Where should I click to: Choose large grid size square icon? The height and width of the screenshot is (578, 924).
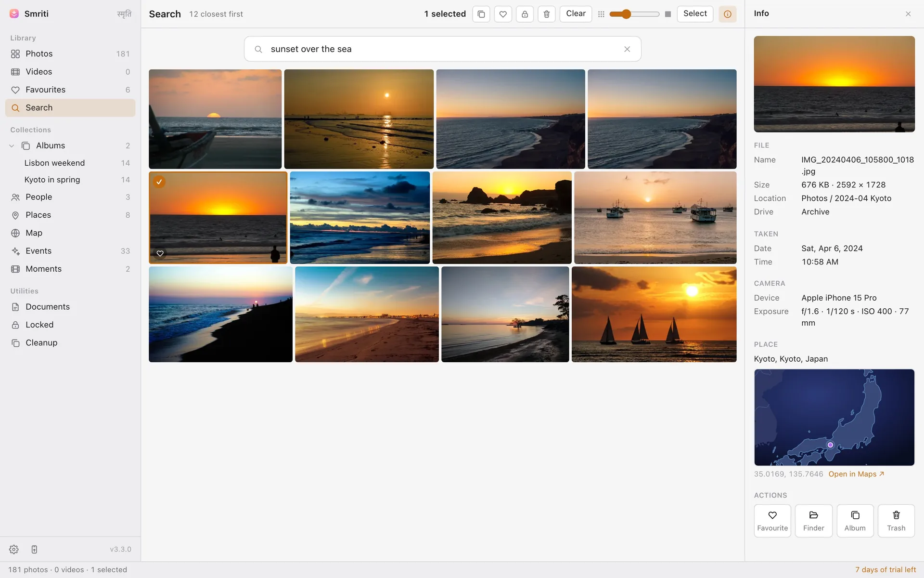(x=668, y=14)
